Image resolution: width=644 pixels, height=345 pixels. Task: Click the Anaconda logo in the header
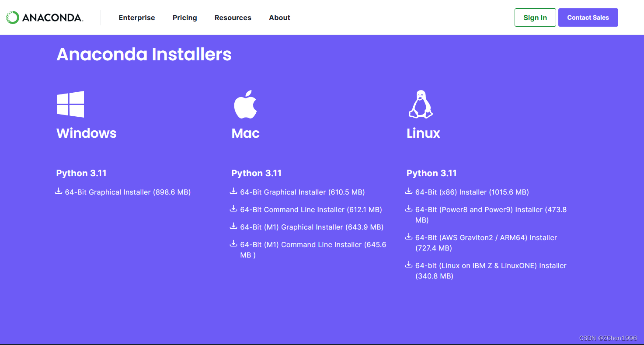[45, 17]
